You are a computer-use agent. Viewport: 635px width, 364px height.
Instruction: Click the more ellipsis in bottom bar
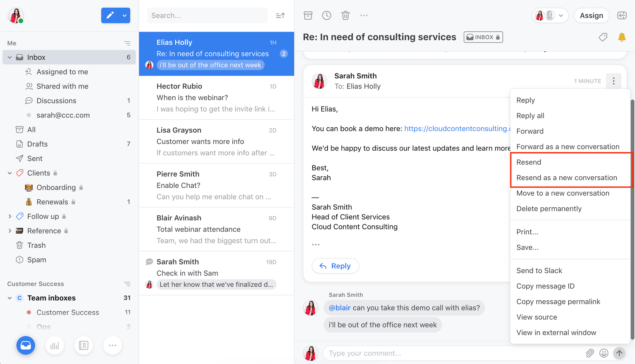pyautogui.click(x=112, y=345)
